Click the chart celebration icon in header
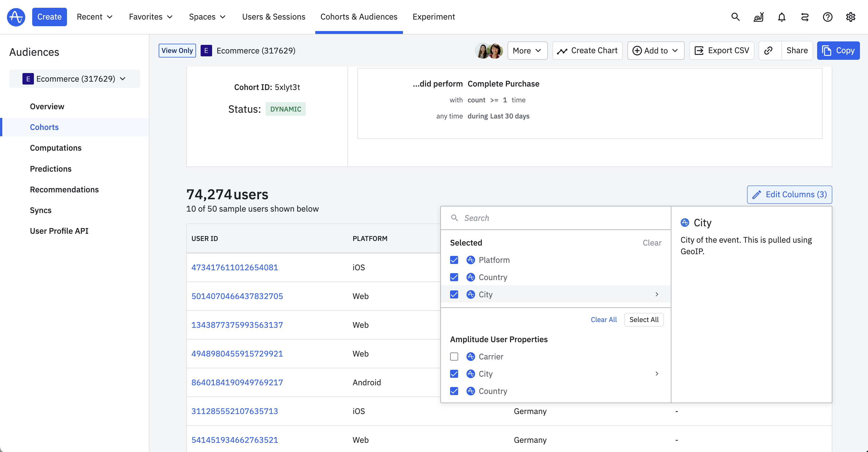This screenshot has height=452, width=868. pyautogui.click(x=758, y=17)
